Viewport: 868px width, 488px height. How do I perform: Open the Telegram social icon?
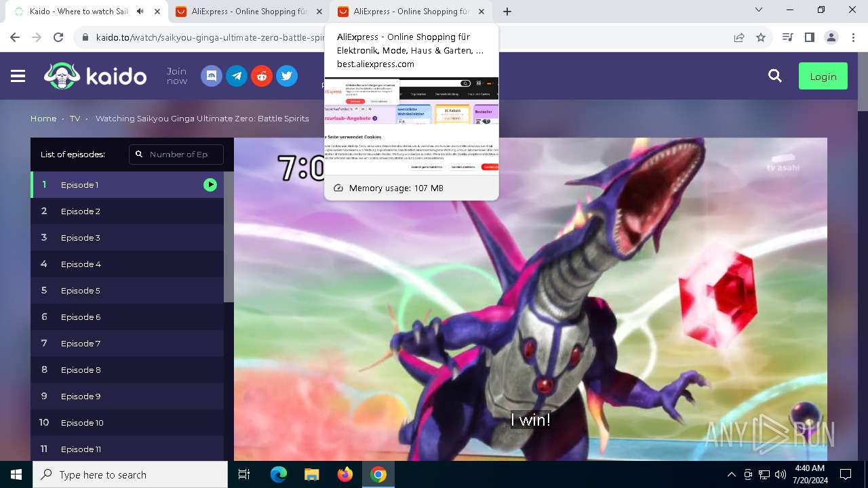pyautogui.click(x=237, y=76)
